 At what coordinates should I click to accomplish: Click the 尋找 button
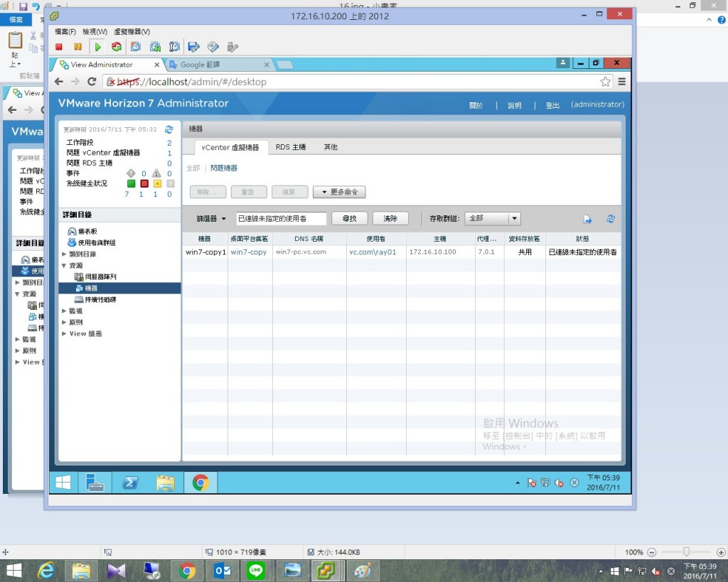point(350,219)
